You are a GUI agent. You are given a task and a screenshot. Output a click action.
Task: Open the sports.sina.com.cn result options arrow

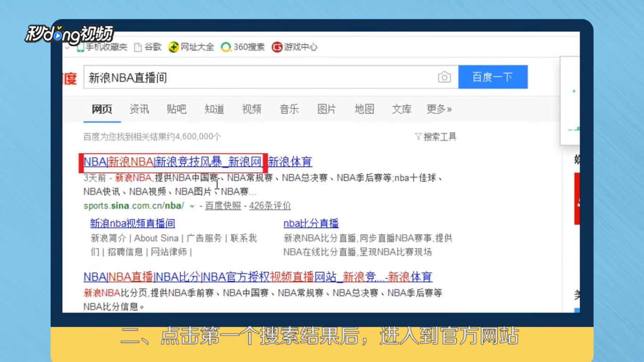192,206
